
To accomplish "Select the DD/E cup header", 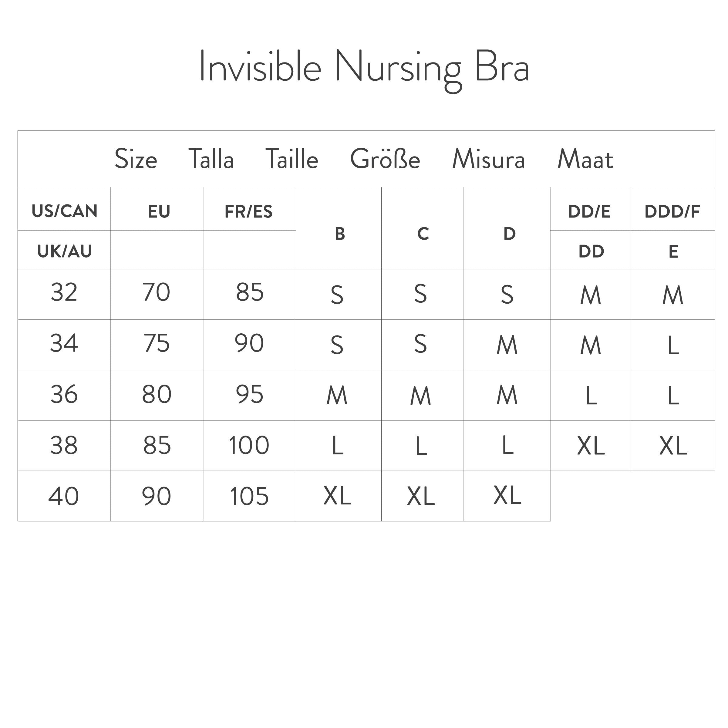I will [x=589, y=212].
